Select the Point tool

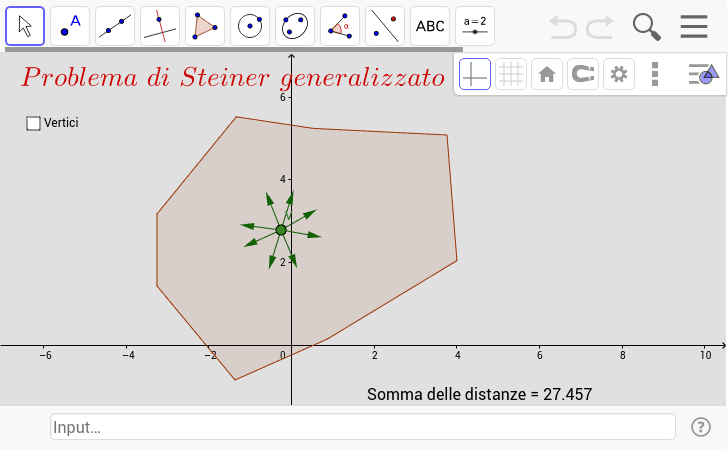pyautogui.click(x=70, y=26)
